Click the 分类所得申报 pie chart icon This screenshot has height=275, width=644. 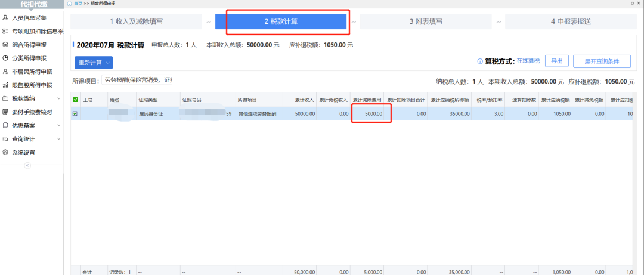(x=5, y=58)
